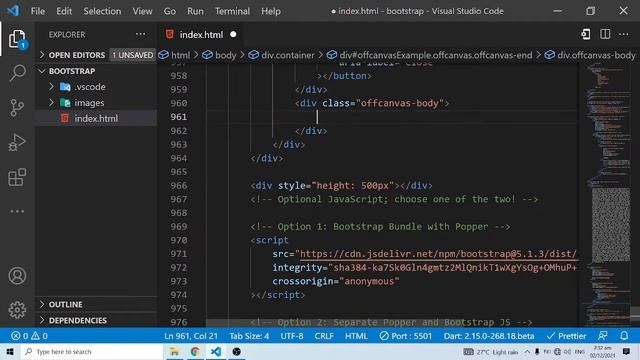Open editor more actions menu
640x360 pixels.
(x=624, y=34)
